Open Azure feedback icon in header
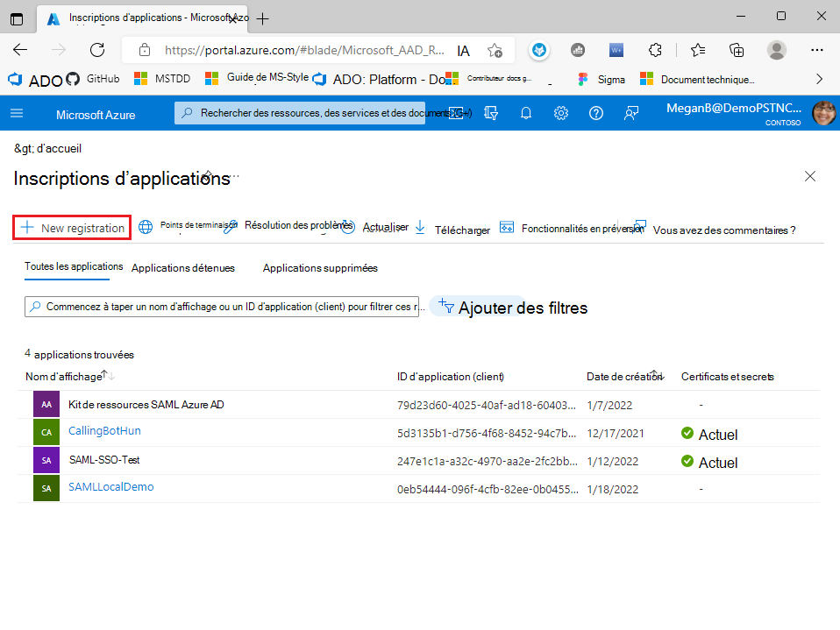The width and height of the screenshot is (840, 630). [x=631, y=113]
